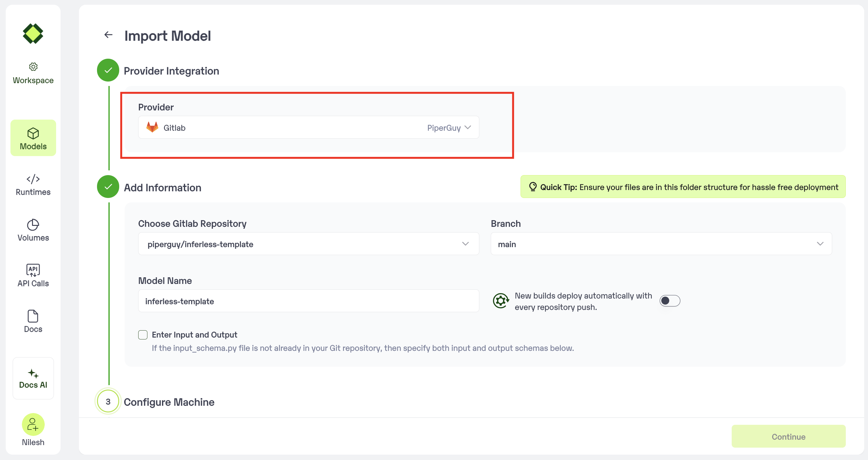
Task: Open the Models cube icon
Action: (33, 133)
